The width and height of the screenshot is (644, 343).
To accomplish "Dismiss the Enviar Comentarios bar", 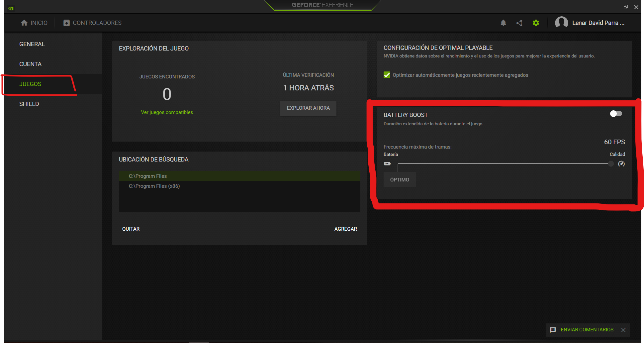I will [x=623, y=330].
